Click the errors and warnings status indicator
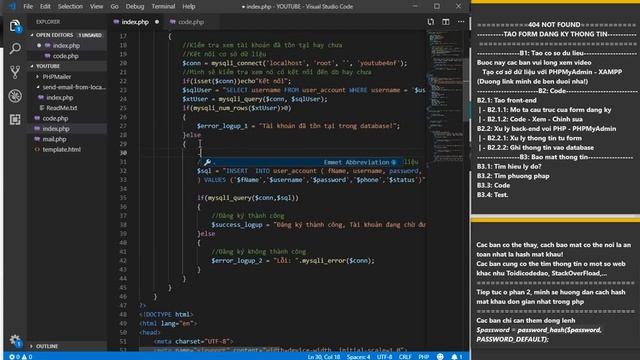Image resolution: width=640 pixels, height=360 pixels. point(20,357)
